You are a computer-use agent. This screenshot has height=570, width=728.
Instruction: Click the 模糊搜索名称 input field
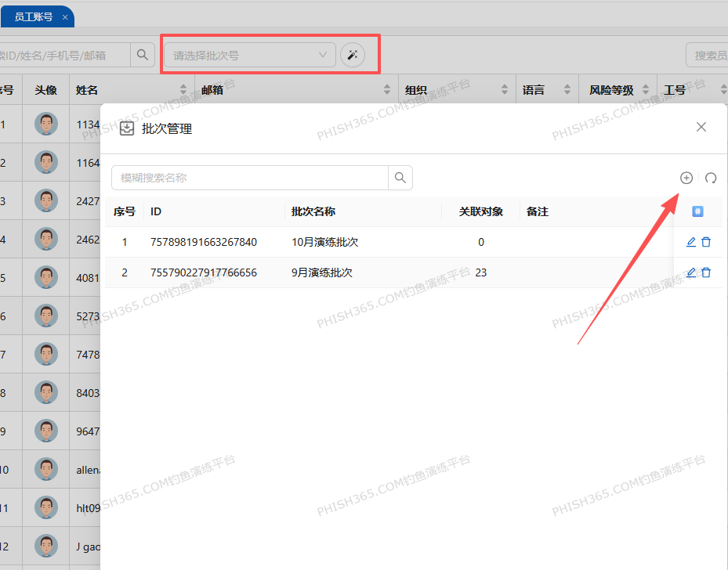[249, 178]
